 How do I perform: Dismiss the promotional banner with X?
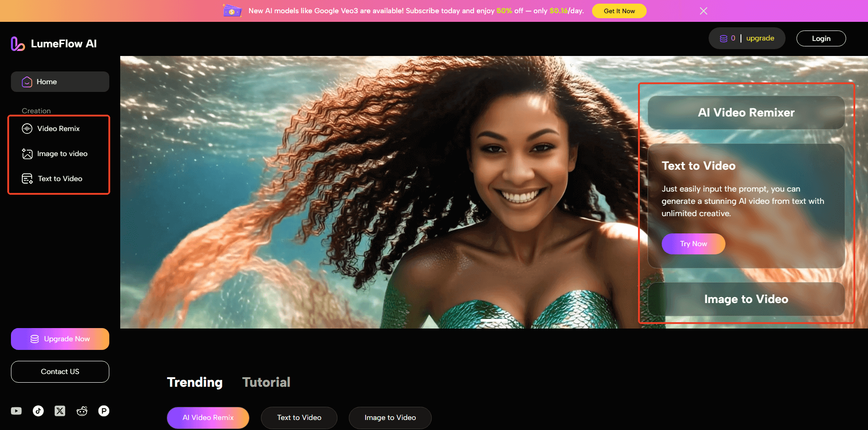pyautogui.click(x=704, y=11)
